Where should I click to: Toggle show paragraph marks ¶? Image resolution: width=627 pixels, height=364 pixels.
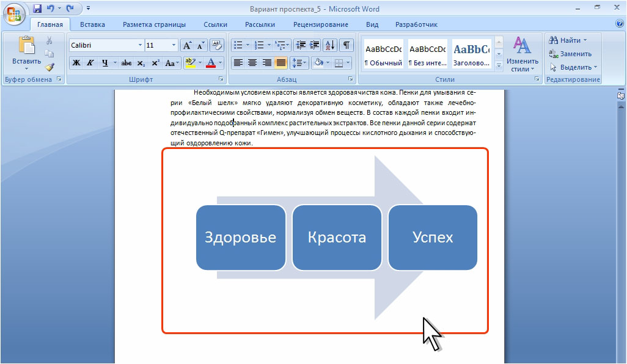pos(346,45)
